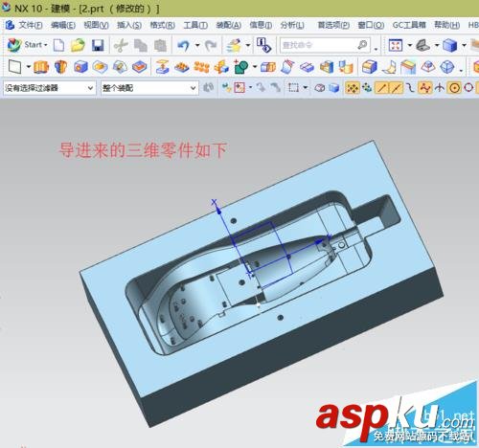Open the GC工具箱 menu

point(409,25)
